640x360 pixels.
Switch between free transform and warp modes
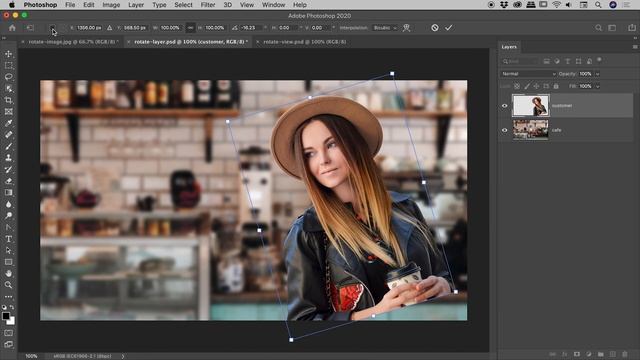tap(406, 28)
